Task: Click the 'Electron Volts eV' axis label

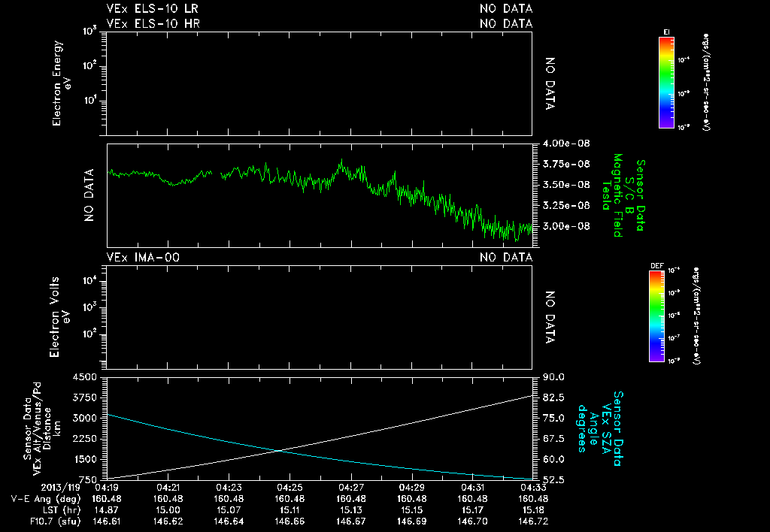Action: tap(59, 316)
